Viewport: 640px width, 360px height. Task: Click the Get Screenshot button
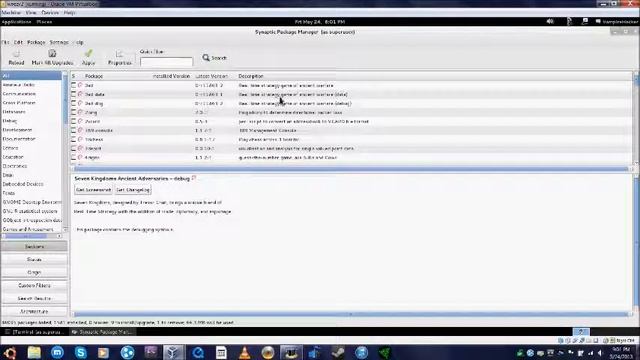[93, 190]
